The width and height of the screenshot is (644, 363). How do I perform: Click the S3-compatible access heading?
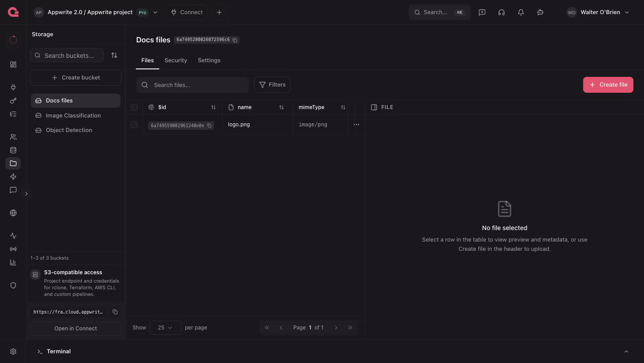pos(73,272)
